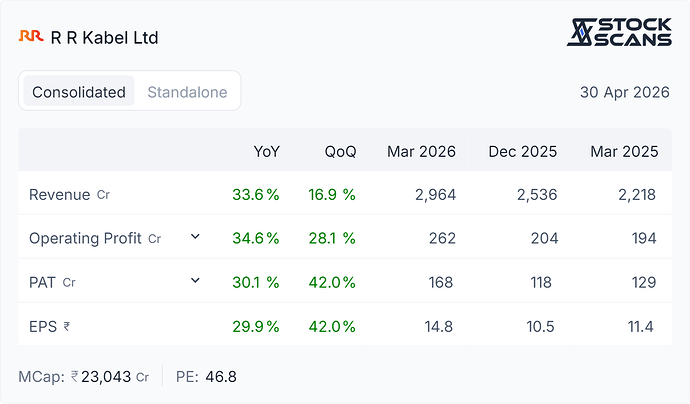This screenshot has width=690, height=404.
Task: Click the EPS row label
Action: pyautogui.click(x=43, y=327)
